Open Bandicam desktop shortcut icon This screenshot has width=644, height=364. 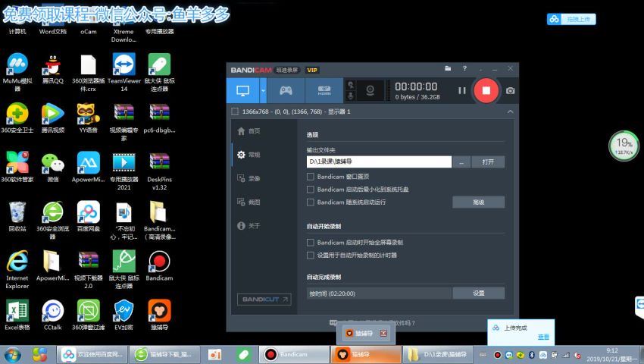click(159, 265)
